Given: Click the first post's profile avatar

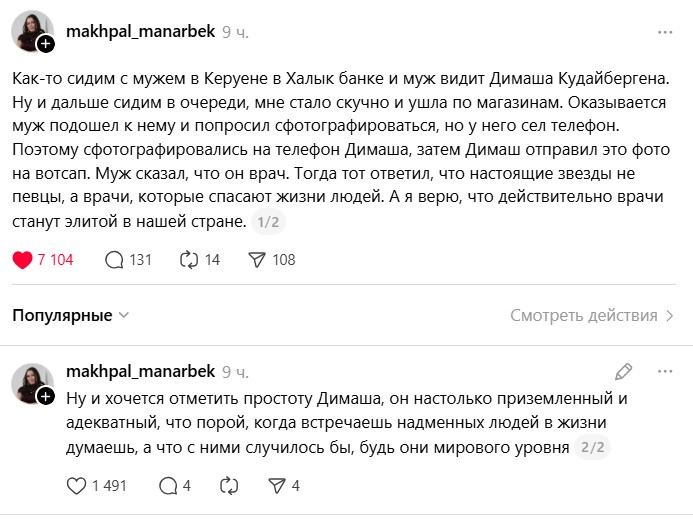Looking at the screenshot, I should pyautogui.click(x=30, y=33).
